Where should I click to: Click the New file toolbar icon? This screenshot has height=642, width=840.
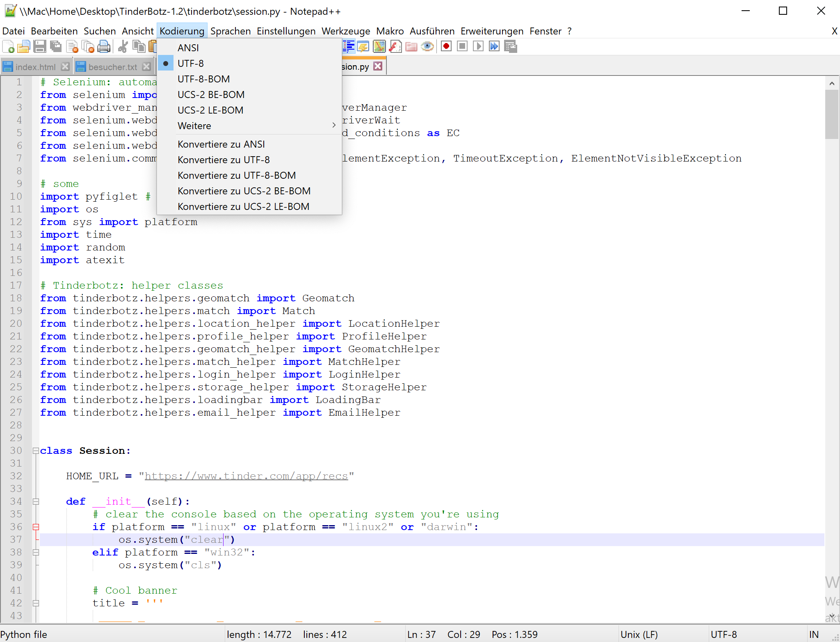coord(8,47)
